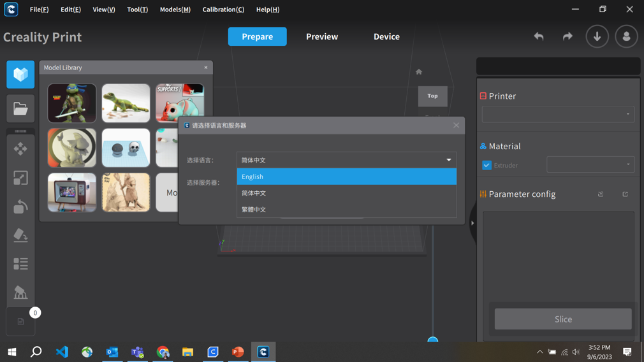Screen dimensions: 644x362
Task: Open the View(V) menu
Action: pos(103,9)
